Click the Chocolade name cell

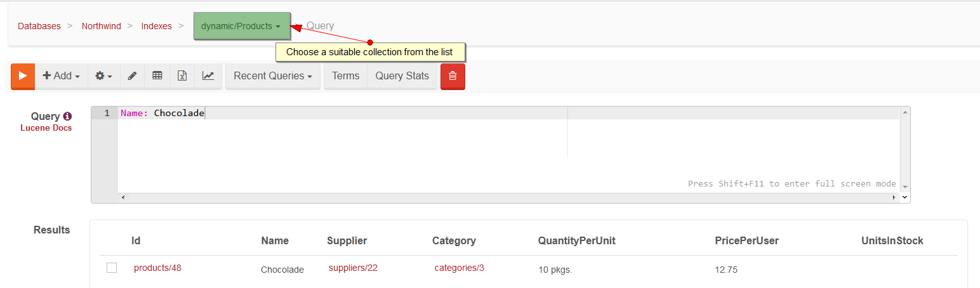(282, 270)
